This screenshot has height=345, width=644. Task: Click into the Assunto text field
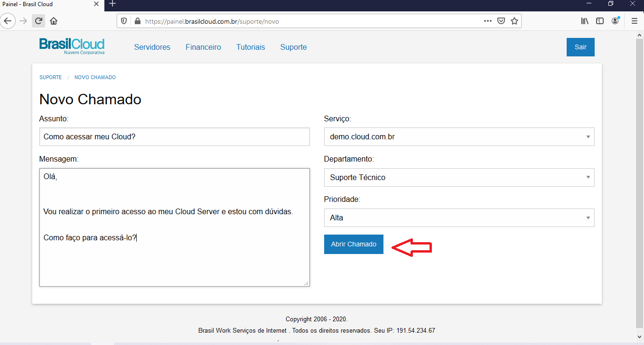(174, 136)
